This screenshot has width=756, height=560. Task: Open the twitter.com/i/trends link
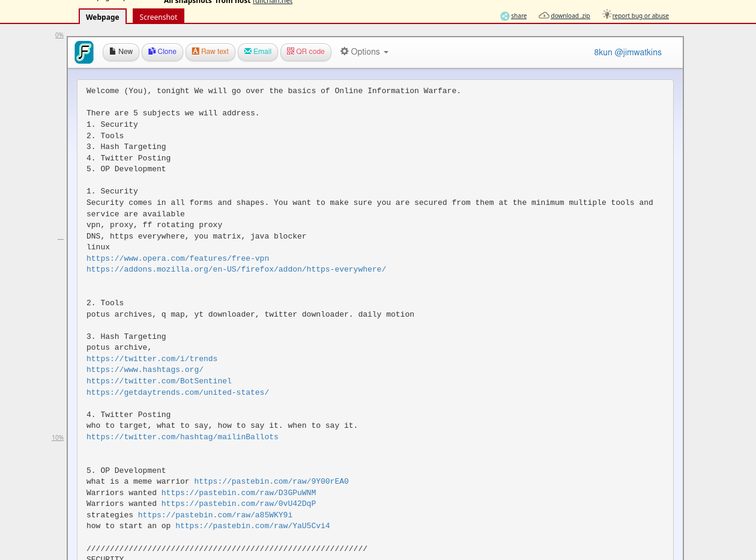(152, 359)
